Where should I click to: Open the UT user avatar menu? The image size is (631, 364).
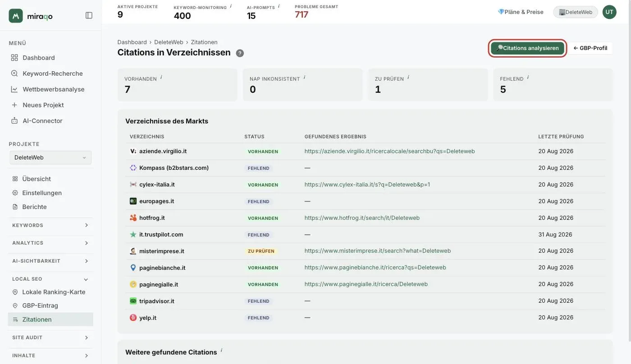click(609, 12)
